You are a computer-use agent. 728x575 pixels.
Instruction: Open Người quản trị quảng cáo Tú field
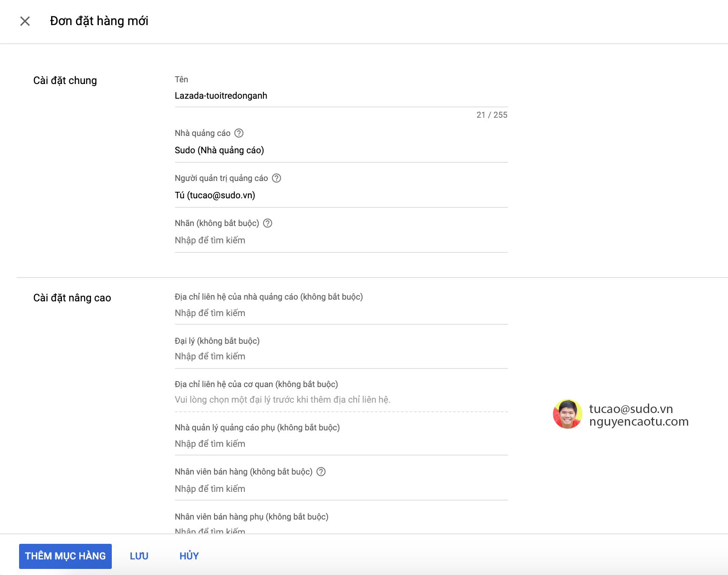coord(341,196)
